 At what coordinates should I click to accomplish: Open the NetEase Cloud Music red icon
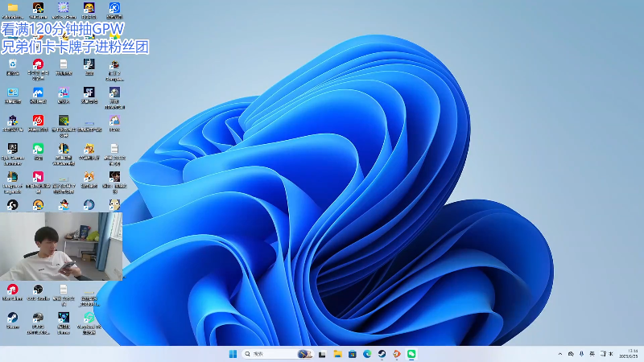pos(38,120)
